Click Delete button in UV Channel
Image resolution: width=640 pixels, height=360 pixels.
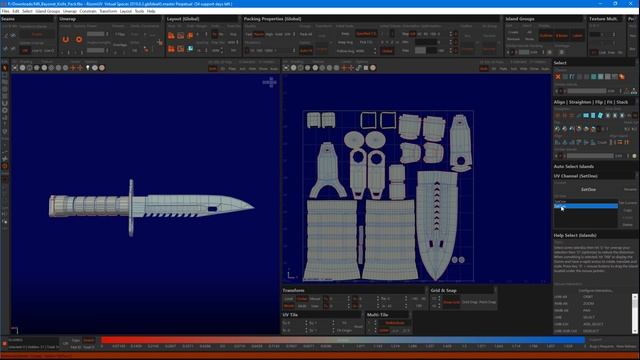[627, 224]
